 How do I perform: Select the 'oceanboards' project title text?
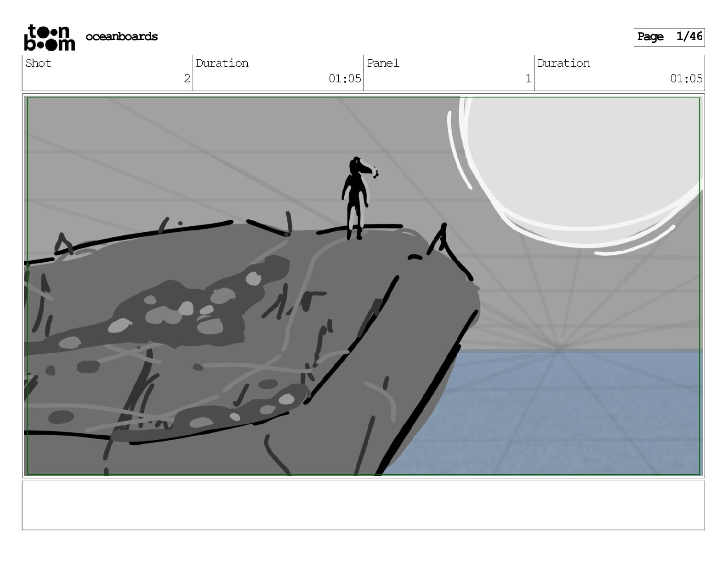(x=122, y=37)
